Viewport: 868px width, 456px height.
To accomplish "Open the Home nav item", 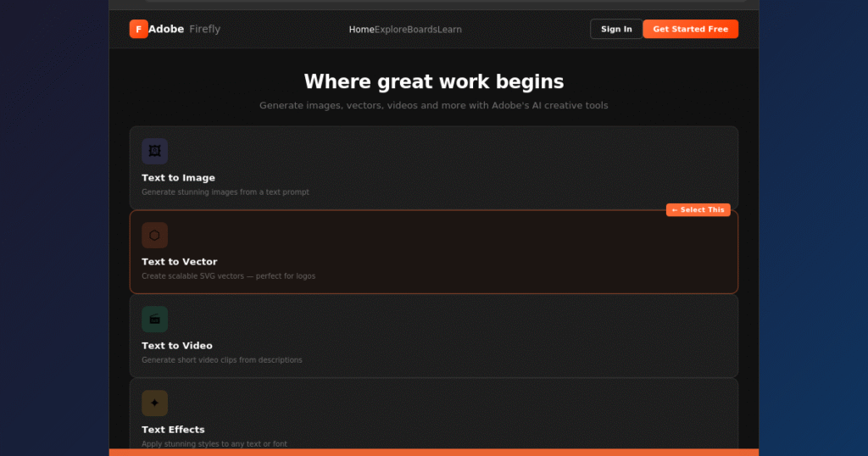I will coord(361,30).
